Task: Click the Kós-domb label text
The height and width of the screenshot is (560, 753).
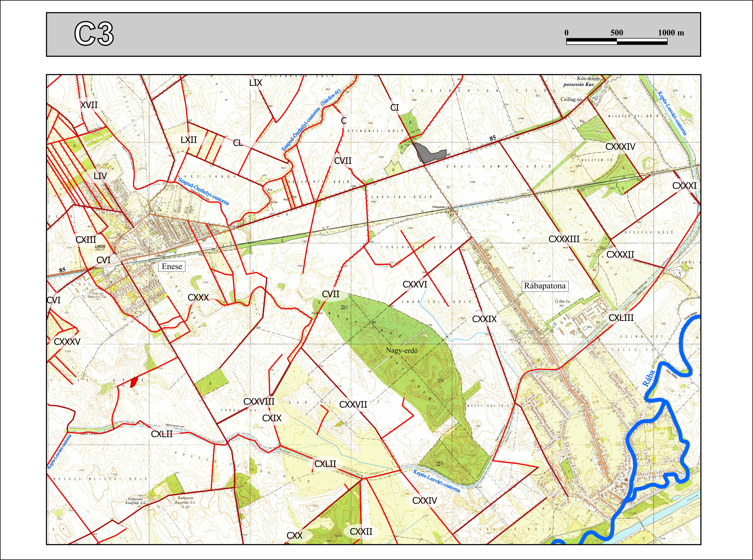Action: [588, 78]
